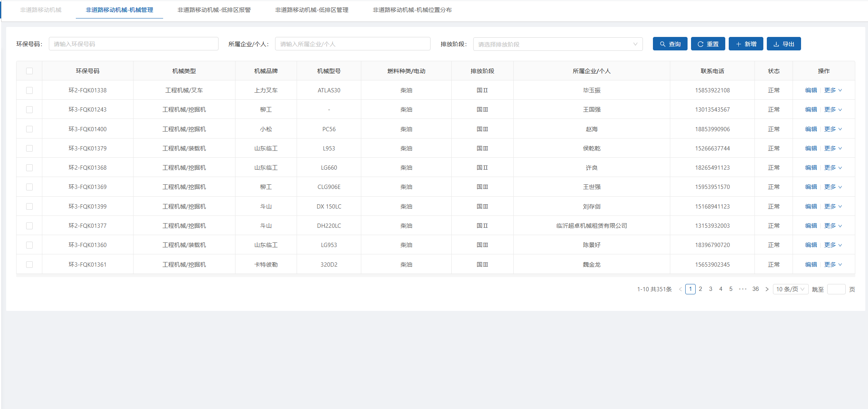
Task: Click the refresh icon in 重置 button
Action: click(x=700, y=44)
